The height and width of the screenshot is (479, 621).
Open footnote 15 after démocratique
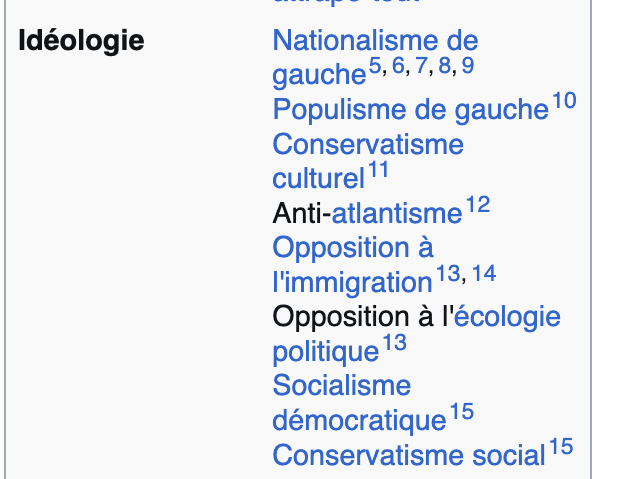tap(462, 412)
